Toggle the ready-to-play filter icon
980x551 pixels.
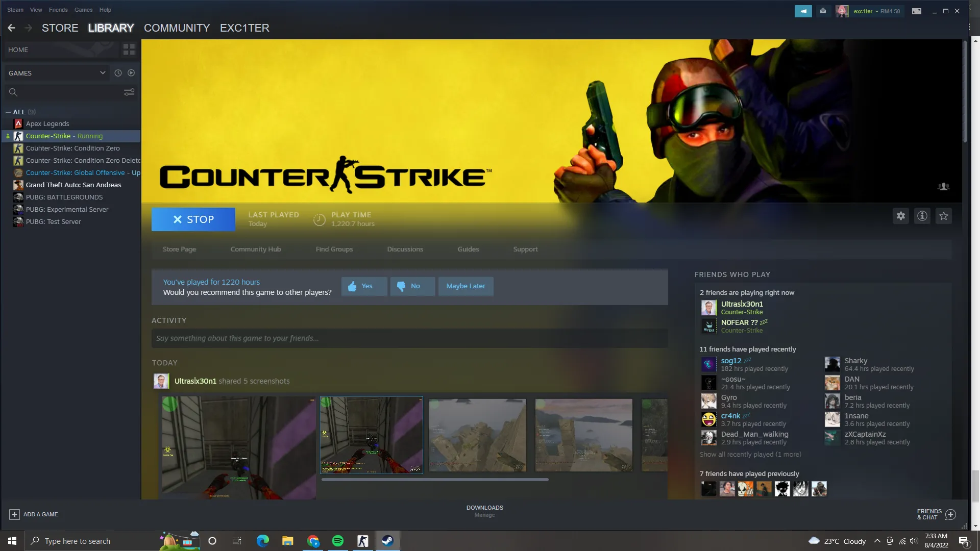click(131, 73)
